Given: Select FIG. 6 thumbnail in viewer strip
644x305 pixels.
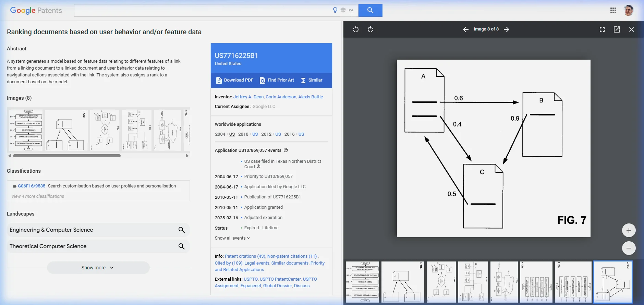Looking at the screenshot, I should pos(573,282).
